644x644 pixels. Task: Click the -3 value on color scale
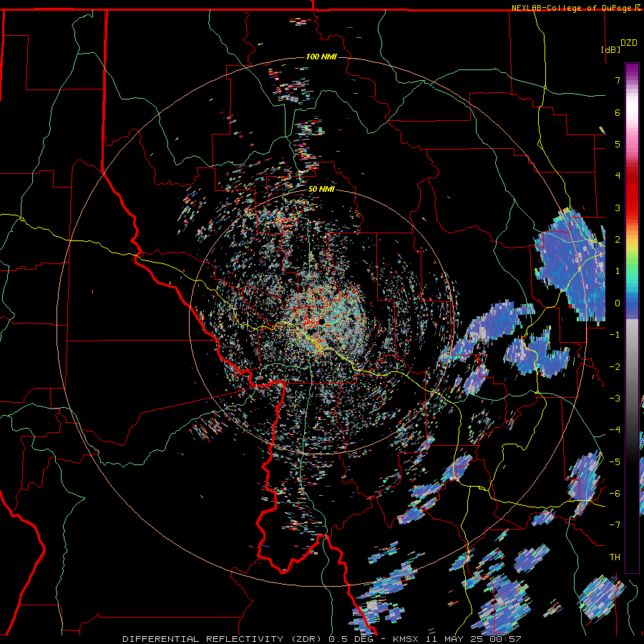point(615,399)
